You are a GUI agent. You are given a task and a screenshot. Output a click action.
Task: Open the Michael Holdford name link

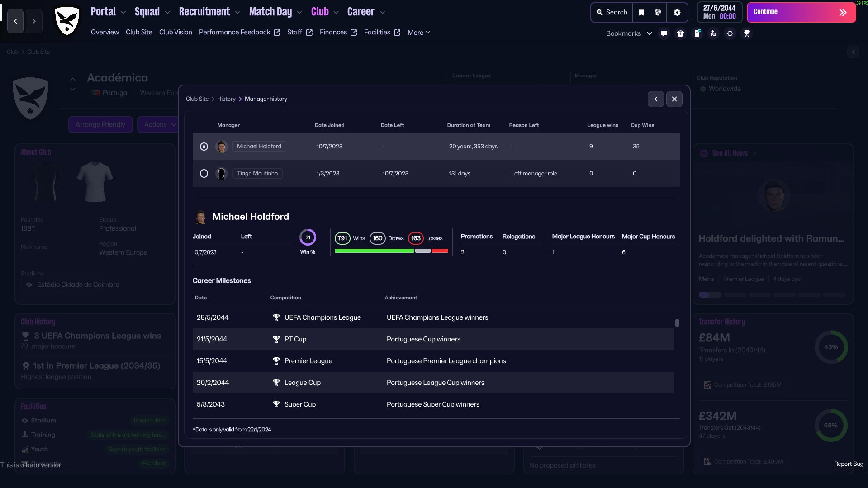[259, 147]
